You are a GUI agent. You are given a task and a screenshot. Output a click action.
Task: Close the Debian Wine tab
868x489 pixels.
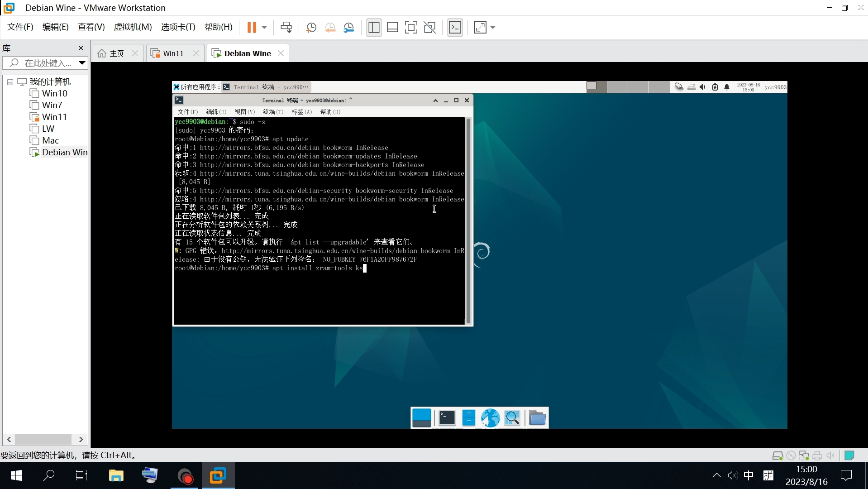[281, 53]
